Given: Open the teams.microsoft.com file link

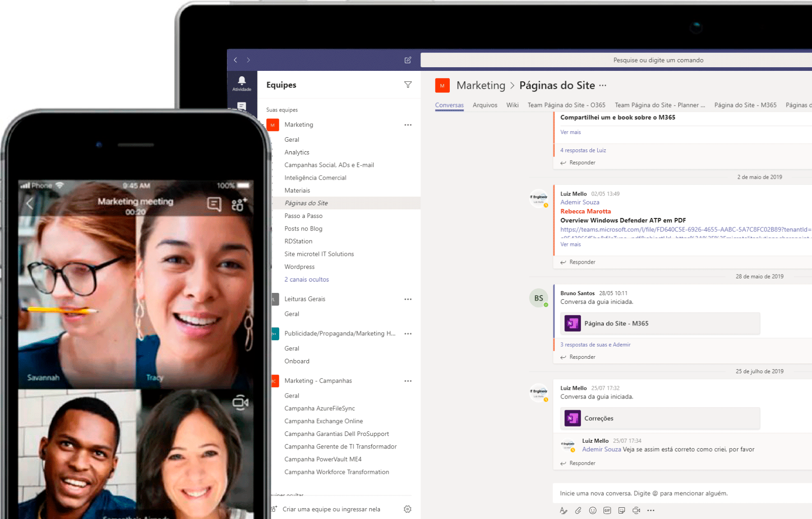Looking at the screenshot, I should (686, 229).
